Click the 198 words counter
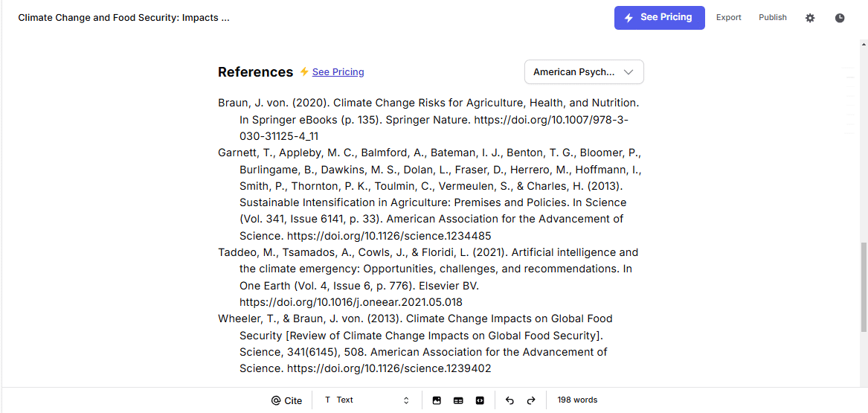The height and width of the screenshot is (413, 868). click(577, 400)
